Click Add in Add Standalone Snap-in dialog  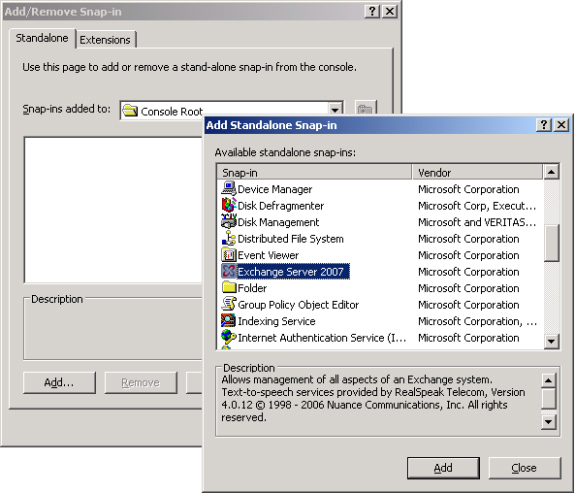coord(443,468)
